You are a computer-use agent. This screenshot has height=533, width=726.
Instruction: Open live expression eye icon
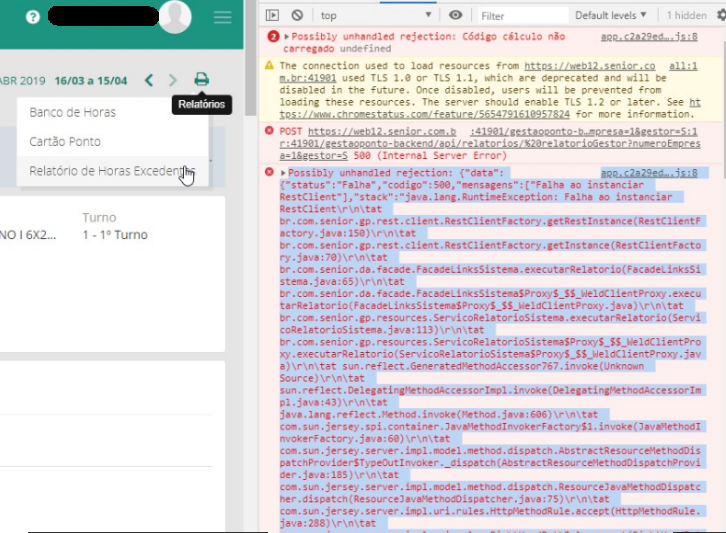[456, 15]
